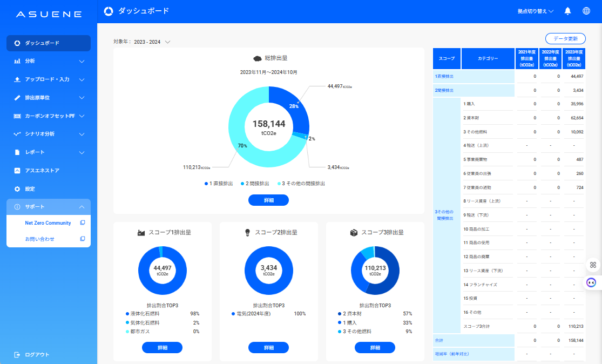Expand the 排出原単位 menu chevron
The width and height of the screenshot is (602, 364).
coord(82,98)
